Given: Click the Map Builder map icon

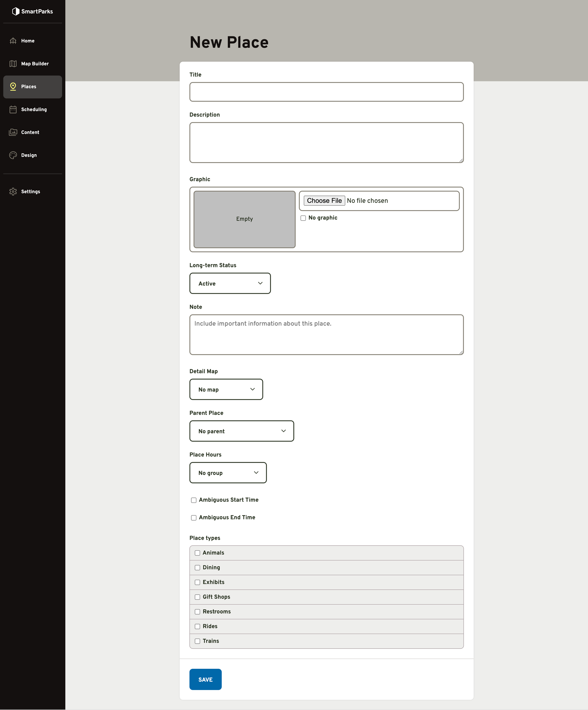Looking at the screenshot, I should (13, 64).
